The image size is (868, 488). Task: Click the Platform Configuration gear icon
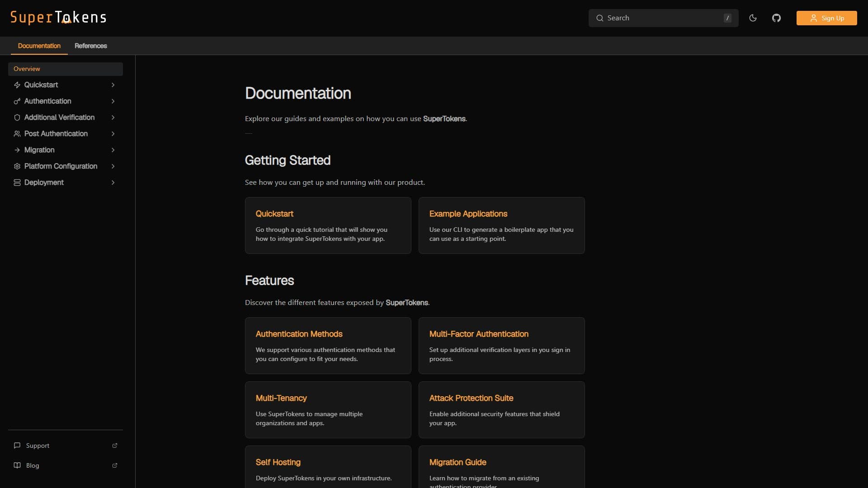coord(17,166)
